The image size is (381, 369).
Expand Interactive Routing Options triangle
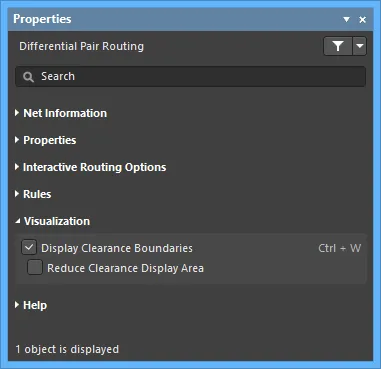17,167
